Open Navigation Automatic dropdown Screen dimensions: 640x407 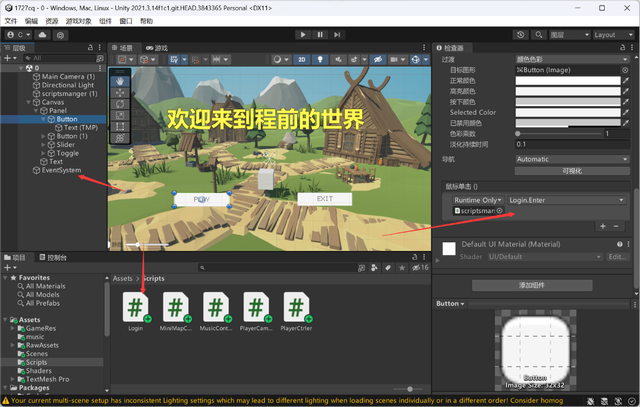(x=572, y=159)
